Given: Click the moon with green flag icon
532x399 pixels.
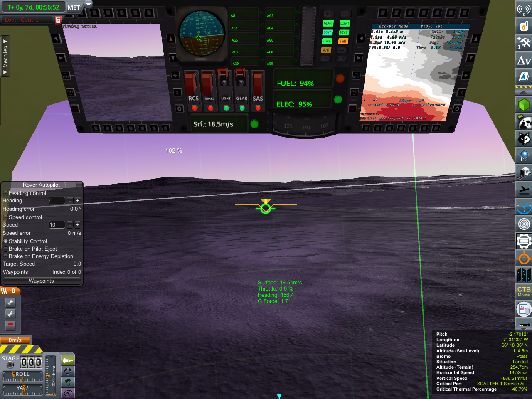Looking at the screenshot, I should tap(524, 122).
